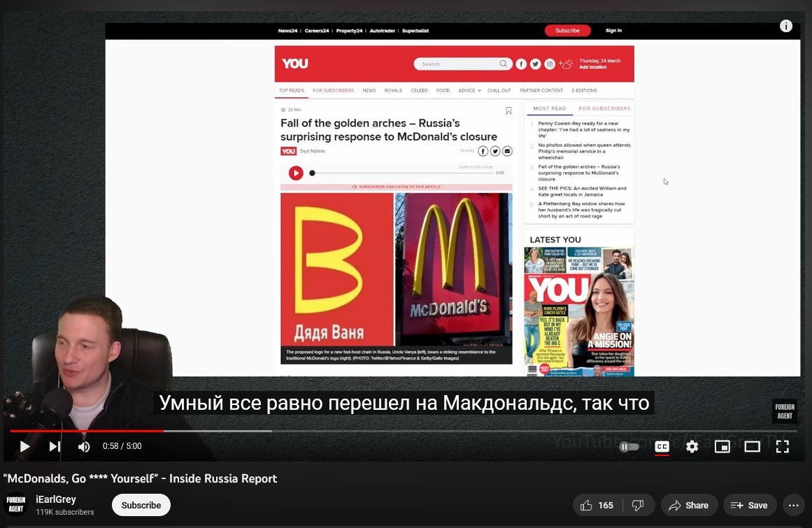Click the YOU magazine logo
The width and height of the screenshot is (812, 528).
tap(294, 64)
